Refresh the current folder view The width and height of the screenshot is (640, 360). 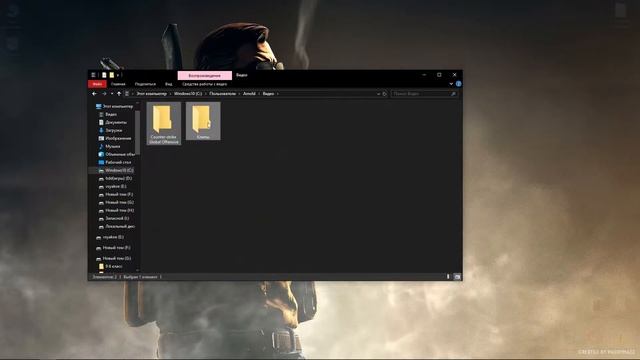click(x=384, y=94)
